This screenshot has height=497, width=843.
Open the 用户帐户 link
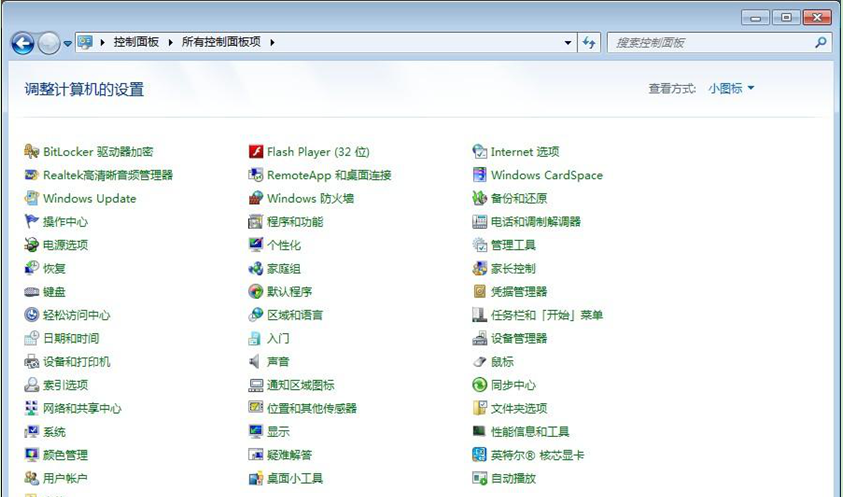tap(66, 478)
